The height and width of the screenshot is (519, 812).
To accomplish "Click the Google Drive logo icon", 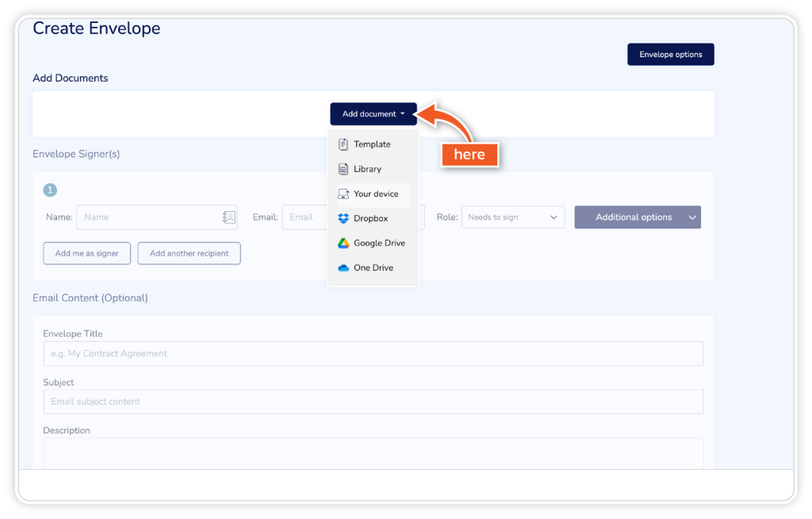I will (x=343, y=244).
